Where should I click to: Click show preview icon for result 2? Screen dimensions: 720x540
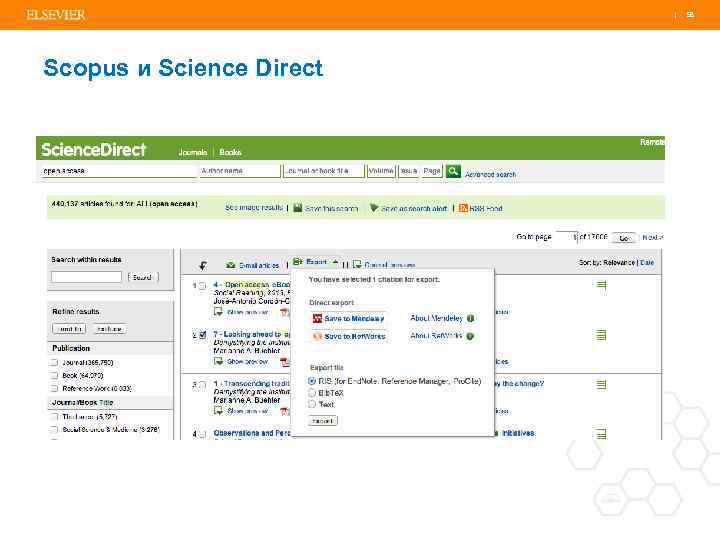[x=218, y=361]
